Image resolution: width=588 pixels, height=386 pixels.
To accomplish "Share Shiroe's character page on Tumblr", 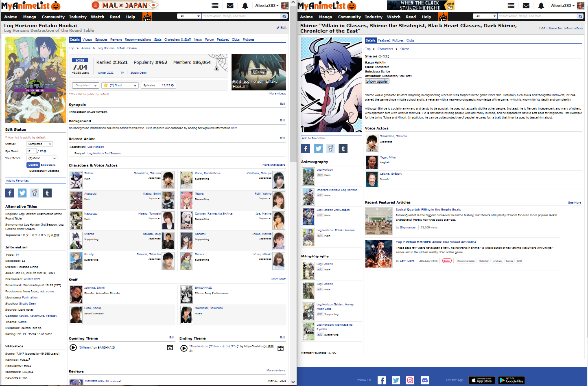I will (x=343, y=149).
